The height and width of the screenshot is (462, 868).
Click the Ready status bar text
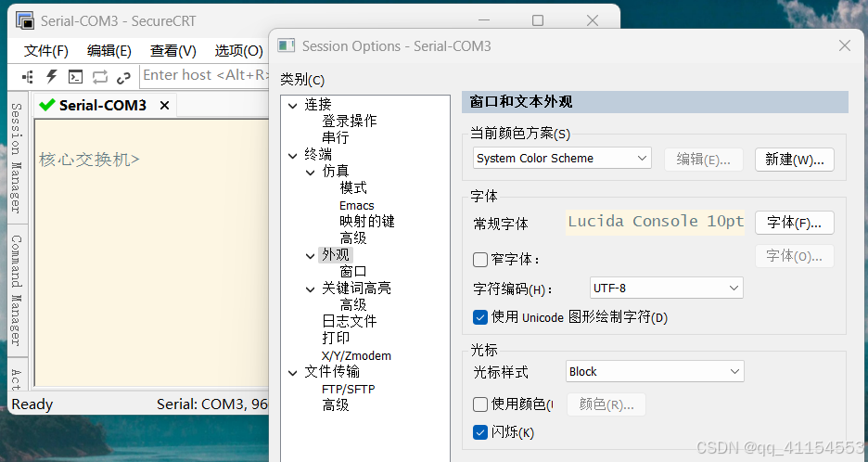coord(32,404)
